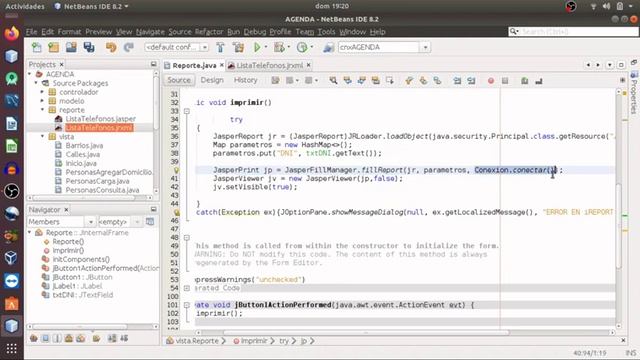Click the Profile Project clock icon
Image resolution: width=640 pixels, height=360 pixels.
[x=302, y=47]
